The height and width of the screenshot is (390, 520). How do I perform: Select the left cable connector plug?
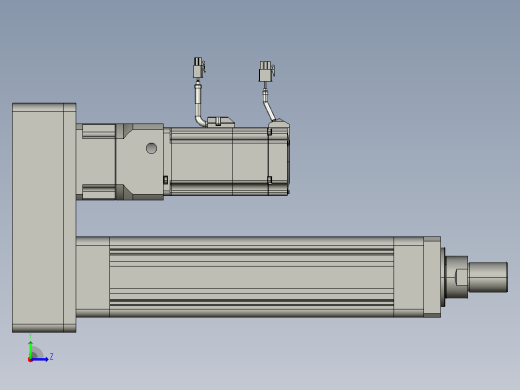pos(199,68)
